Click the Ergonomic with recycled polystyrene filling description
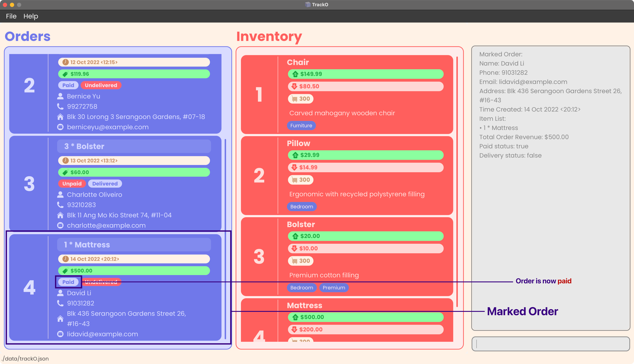 coord(357,194)
